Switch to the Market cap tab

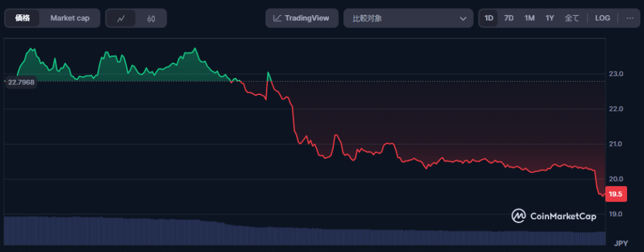tap(70, 18)
